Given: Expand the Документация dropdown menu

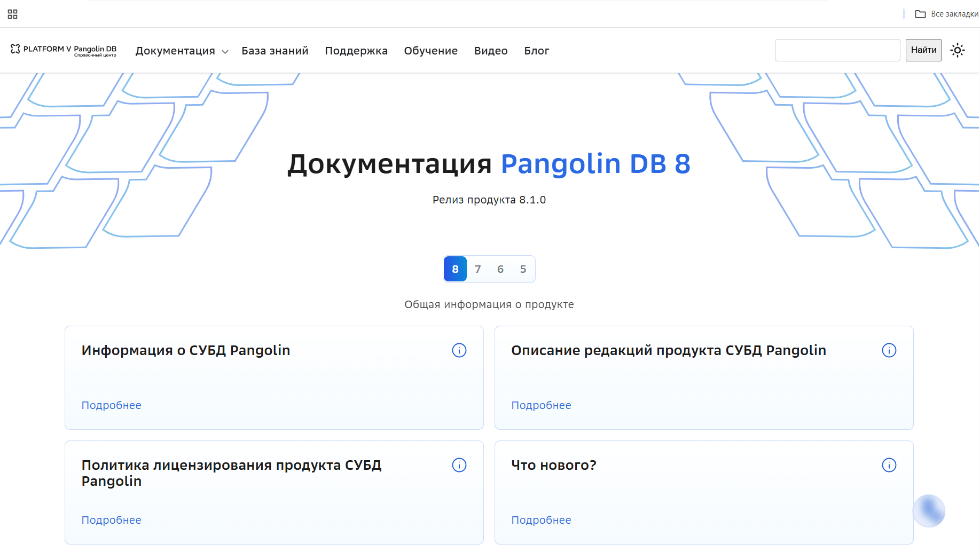Looking at the screenshot, I should [182, 51].
